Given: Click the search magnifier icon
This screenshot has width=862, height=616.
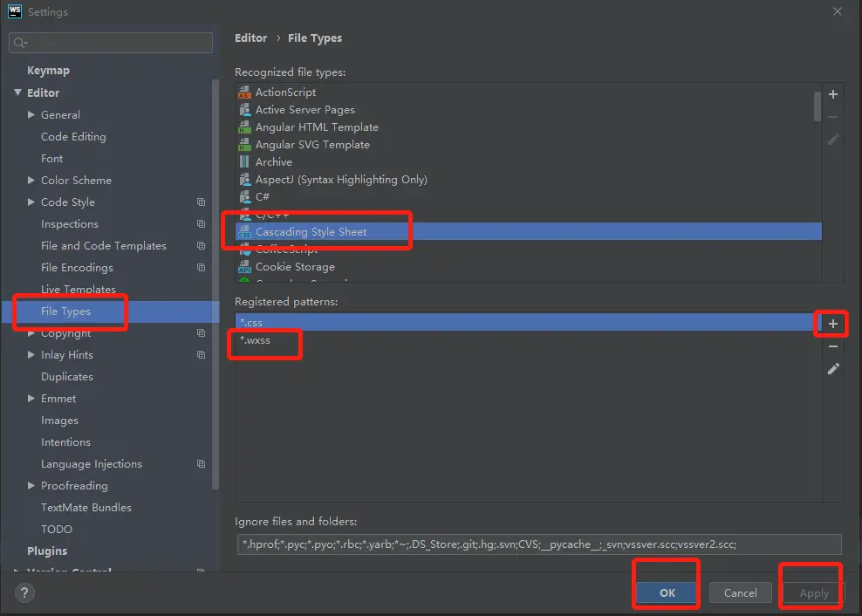Looking at the screenshot, I should click(x=20, y=43).
